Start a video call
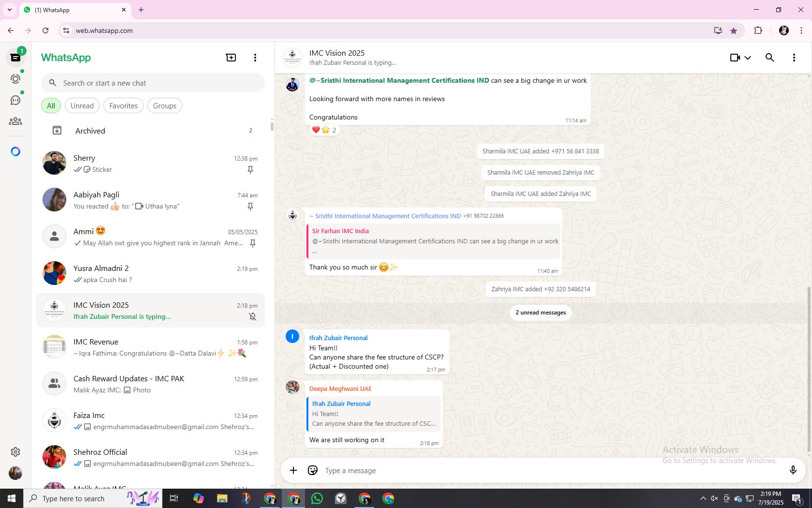 pos(735,58)
